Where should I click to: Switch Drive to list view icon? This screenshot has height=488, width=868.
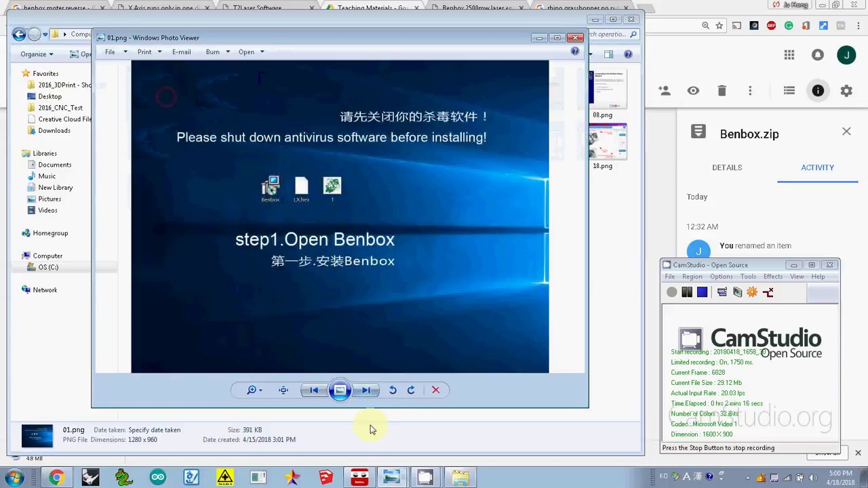[x=789, y=90]
